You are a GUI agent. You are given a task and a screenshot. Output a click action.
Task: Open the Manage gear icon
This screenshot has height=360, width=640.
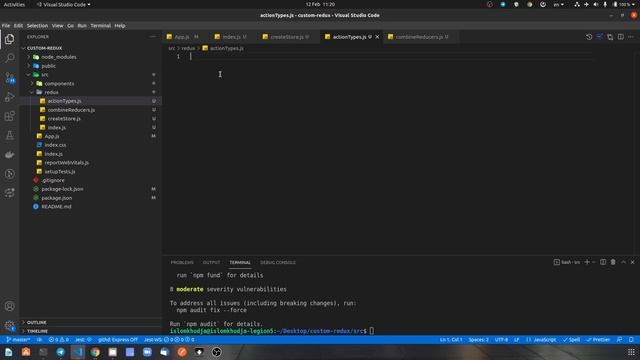click(x=9, y=325)
